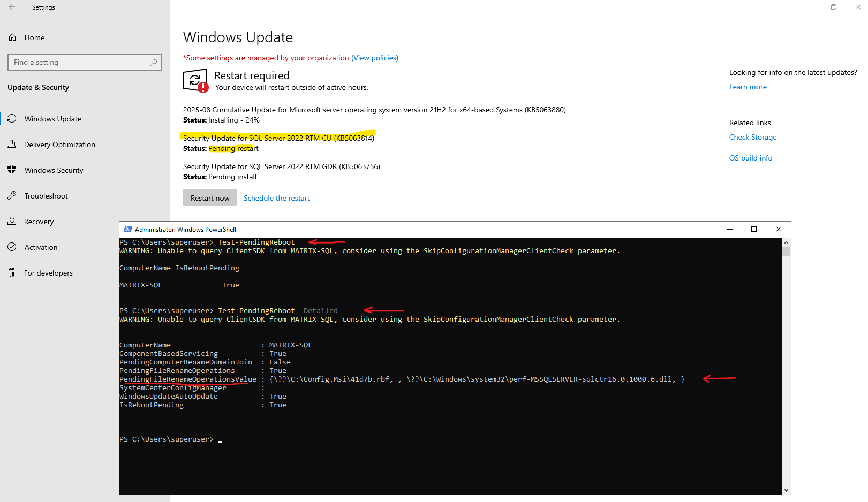Click the Restart required status icon
This screenshot has width=868, height=502.
195,81
